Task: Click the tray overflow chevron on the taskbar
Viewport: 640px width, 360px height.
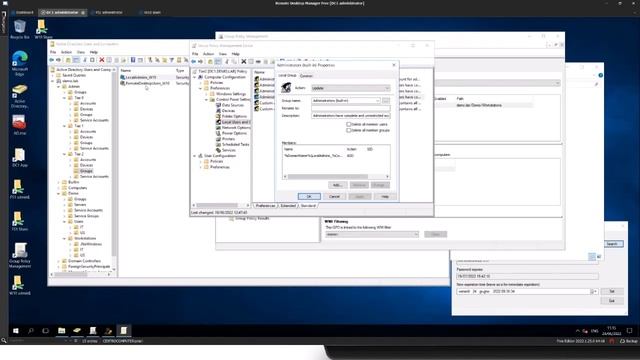Action: [x=578, y=331]
